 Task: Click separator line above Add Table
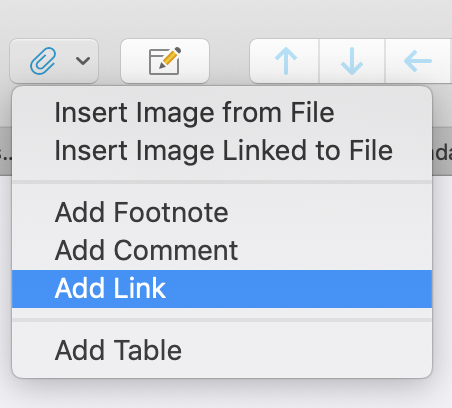click(222, 320)
